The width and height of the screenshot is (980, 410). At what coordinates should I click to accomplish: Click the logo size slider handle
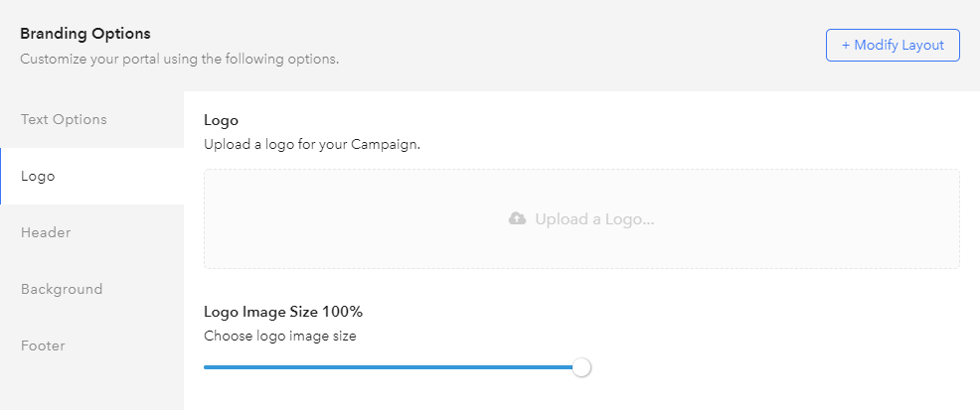pyautogui.click(x=581, y=367)
